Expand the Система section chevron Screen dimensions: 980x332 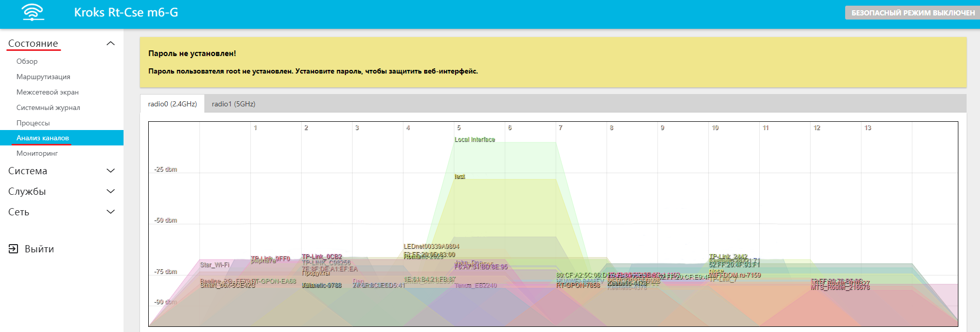point(110,171)
